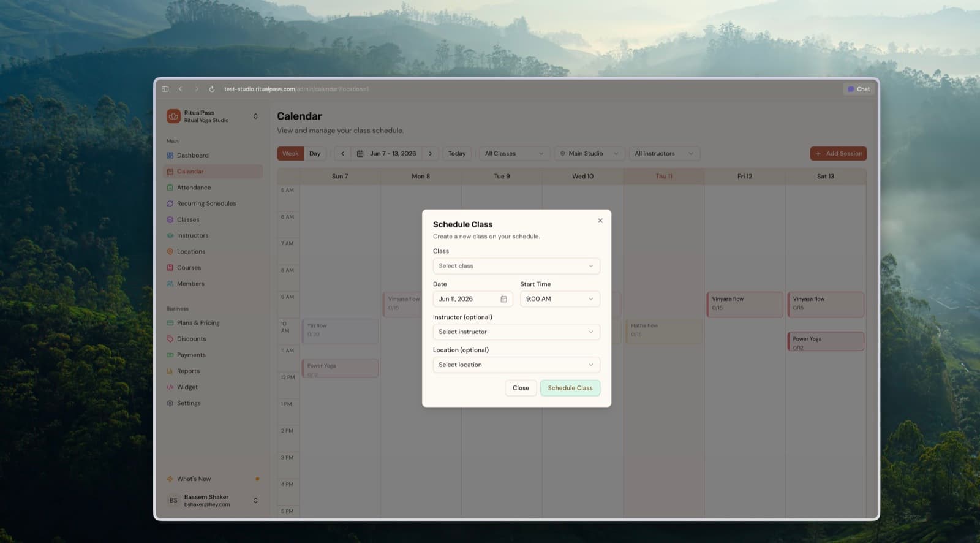Viewport: 980px width, 543px height.
Task: Click the Dashboard grid icon
Action: tap(170, 156)
